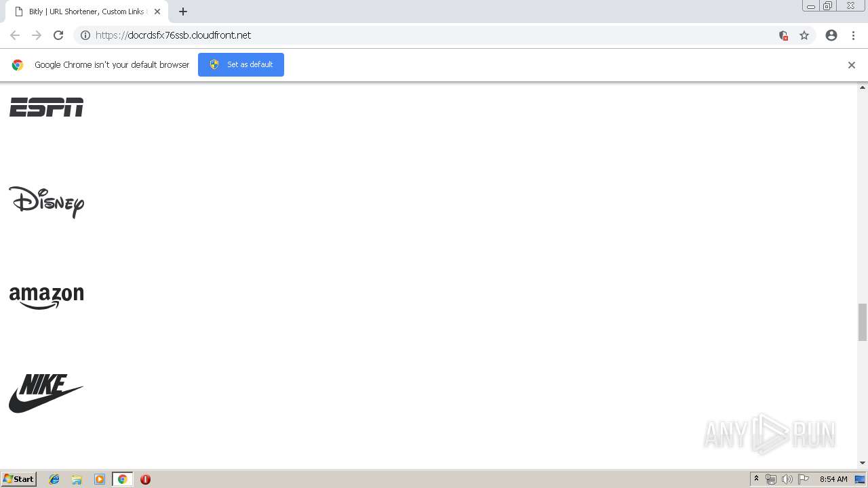Viewport: 868px width, 488px height.
Task: Restore down the Chrome window
Action: click(828, 6)
